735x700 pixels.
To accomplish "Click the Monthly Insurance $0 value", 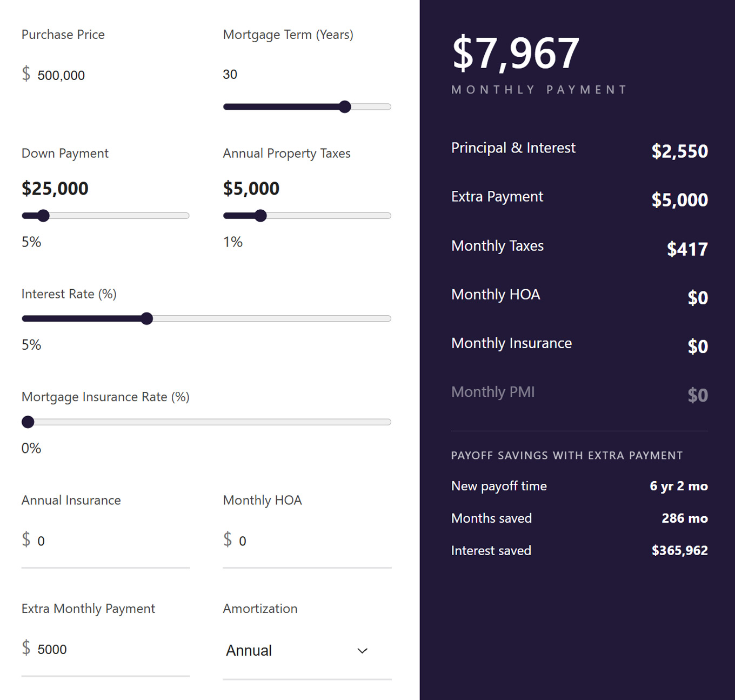I will pos(698,346).
